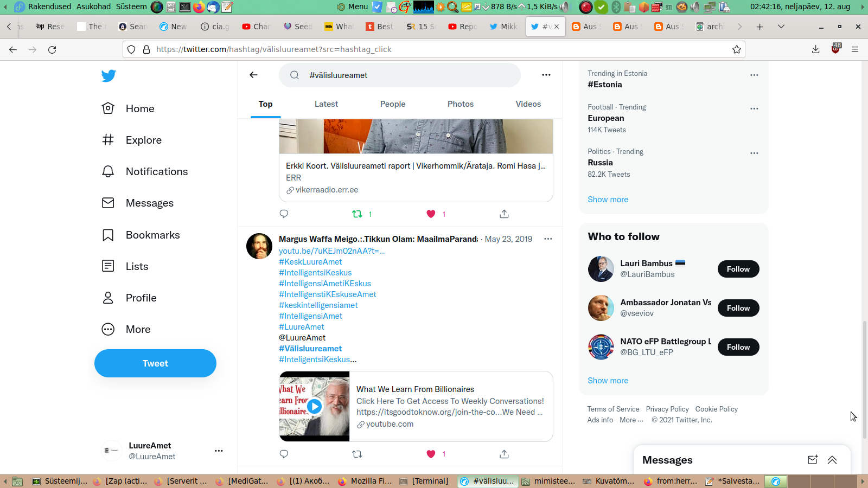Show more trends
Screen dimensions: 868x488
(x=608, y=199)
